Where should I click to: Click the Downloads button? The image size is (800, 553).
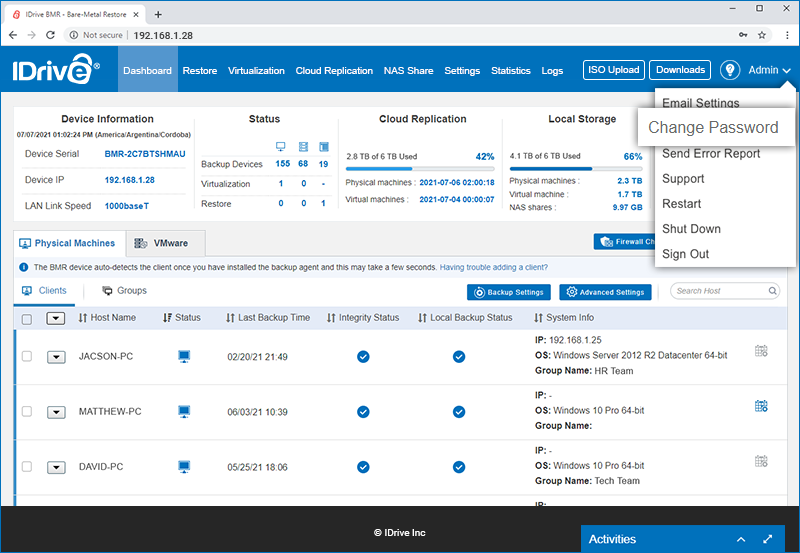pyautogui.click(x=680, y=70)
